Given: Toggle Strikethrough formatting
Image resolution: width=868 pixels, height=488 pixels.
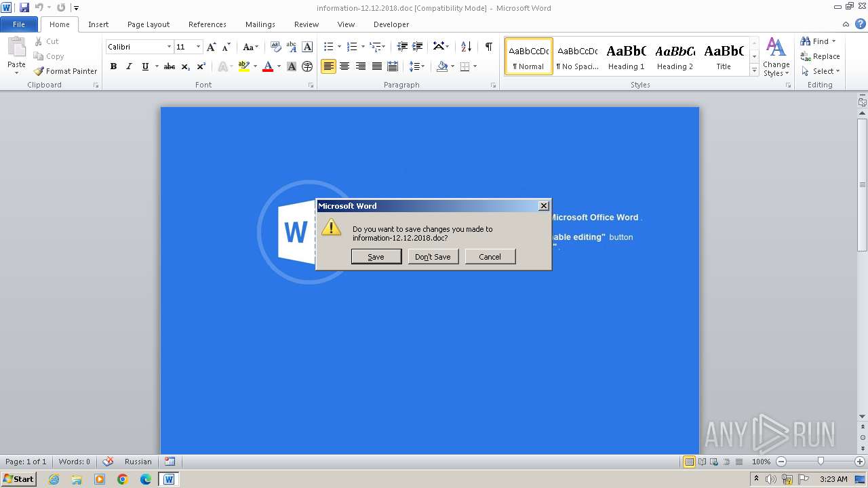Looking at the screenshot, I should pos(170,66).
